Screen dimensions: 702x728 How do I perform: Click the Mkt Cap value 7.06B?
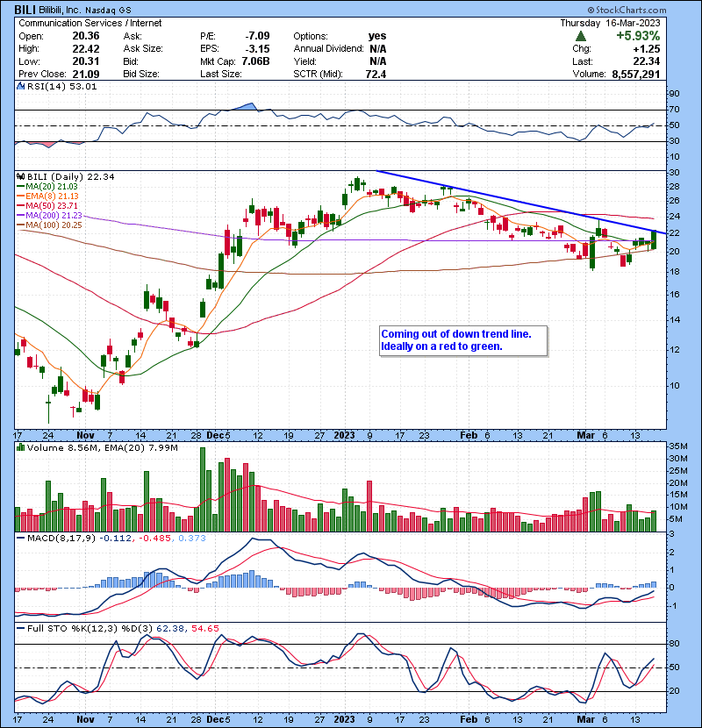coord(255,61)
